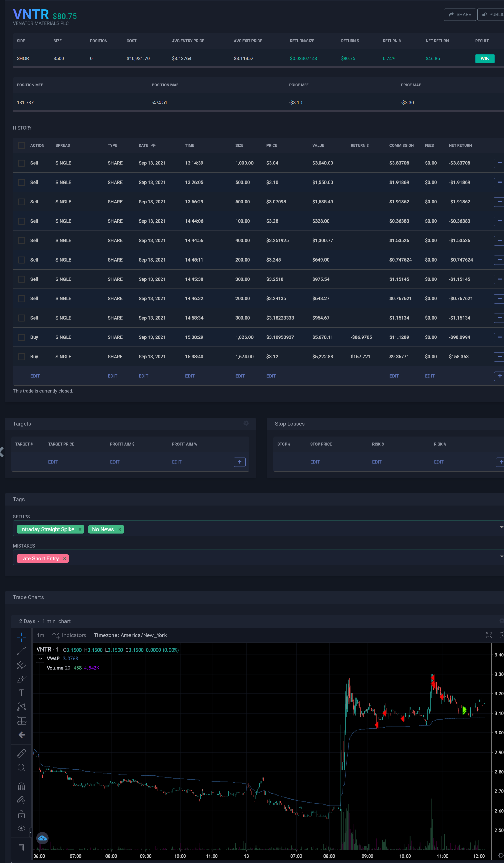504x863 pixels.
Task: Remove the Late Short Entry tag
Action: pos(64,559)
